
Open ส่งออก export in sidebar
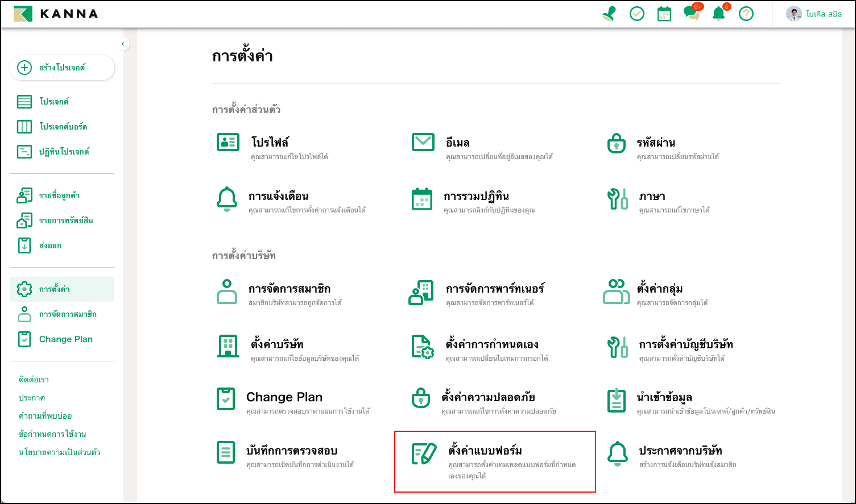pos(50,245)
